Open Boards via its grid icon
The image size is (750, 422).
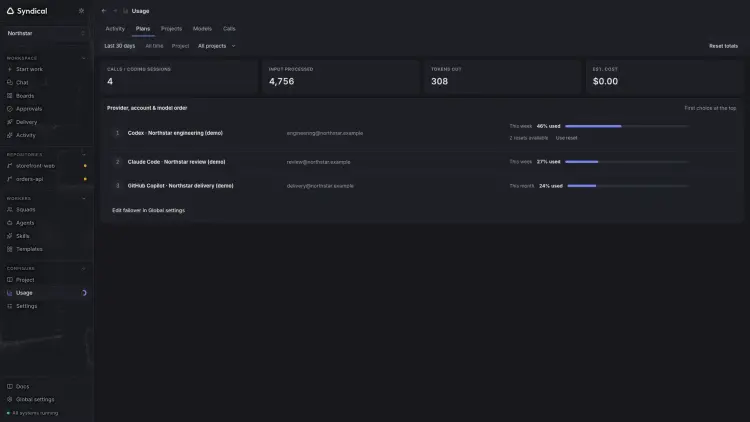click(x=10, y=96)
